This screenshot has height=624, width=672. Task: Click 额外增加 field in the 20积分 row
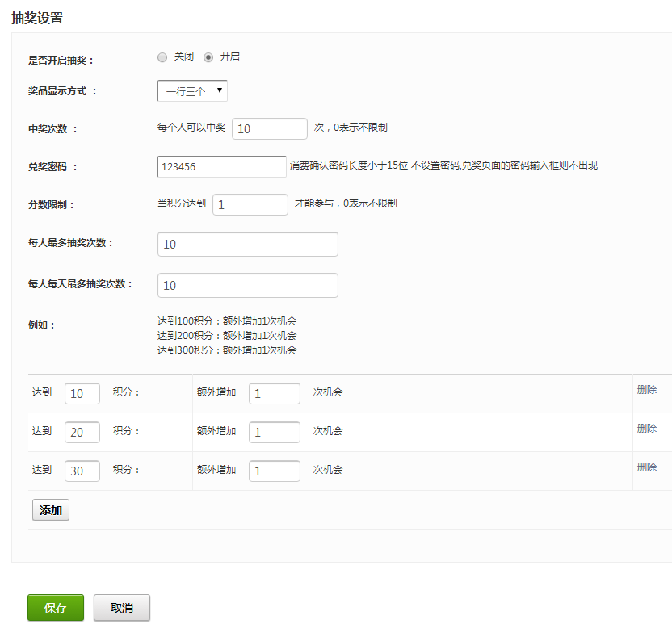click(275, 432)
